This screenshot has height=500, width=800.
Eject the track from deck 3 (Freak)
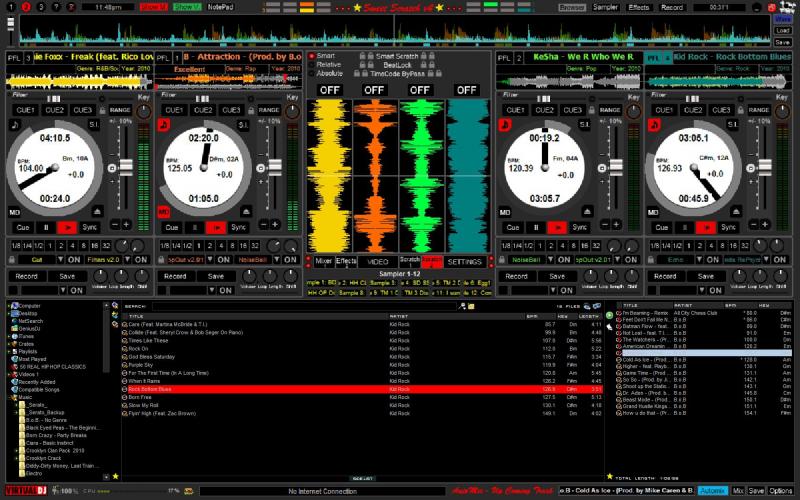[x=97, y=211]
